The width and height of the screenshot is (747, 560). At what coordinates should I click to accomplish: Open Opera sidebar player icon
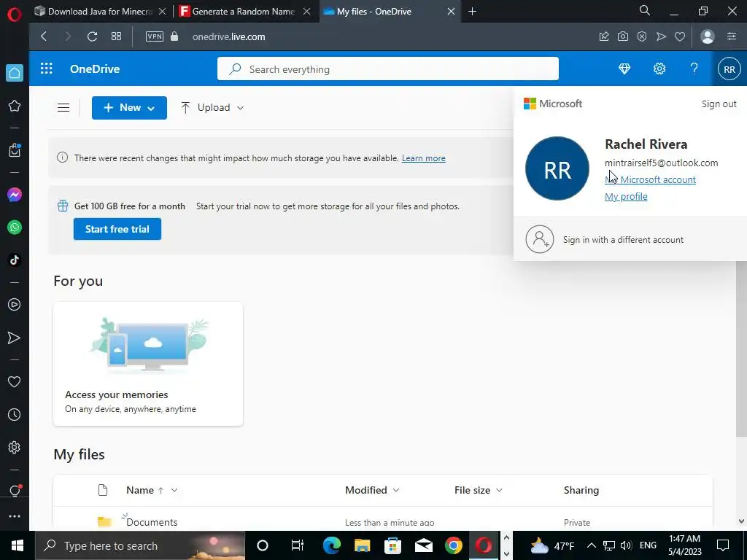pyautogui.click(x=15, y=304)
